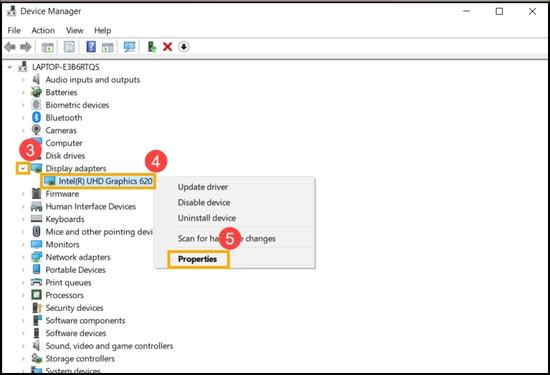The image size is (550, 375).
Task: Toggle the Action pane toolbar icon
Action: [108, 47]
